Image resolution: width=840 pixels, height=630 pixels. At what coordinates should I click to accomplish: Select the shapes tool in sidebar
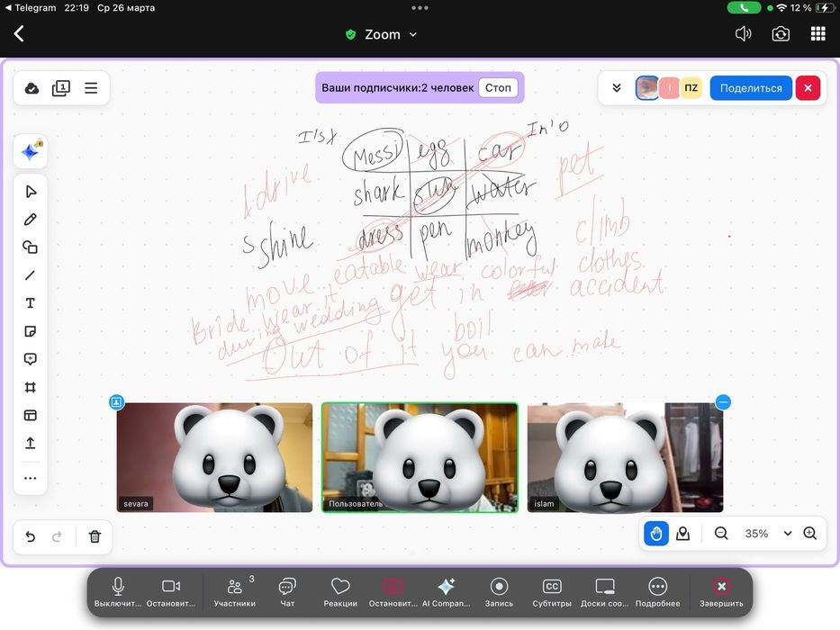(31, 247)
